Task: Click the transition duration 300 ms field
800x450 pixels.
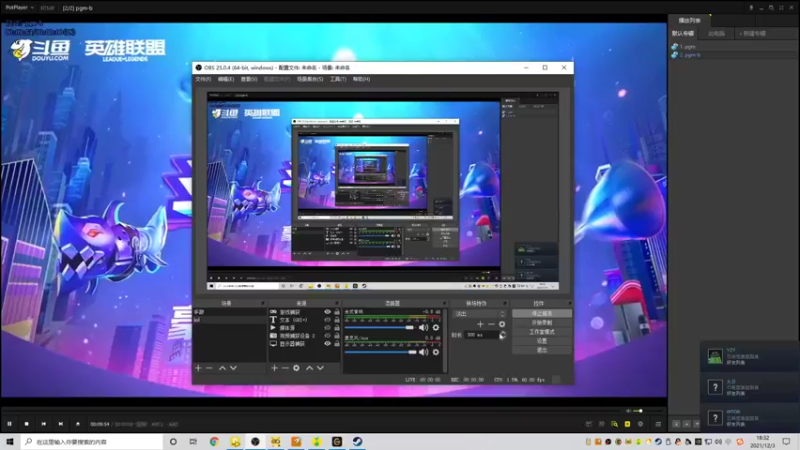Action: coord(482,335)
